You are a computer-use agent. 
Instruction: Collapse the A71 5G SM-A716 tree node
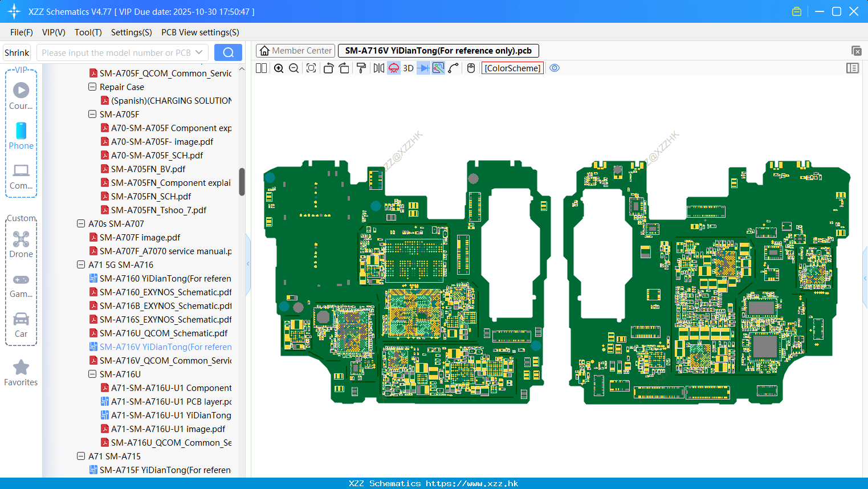81,265
